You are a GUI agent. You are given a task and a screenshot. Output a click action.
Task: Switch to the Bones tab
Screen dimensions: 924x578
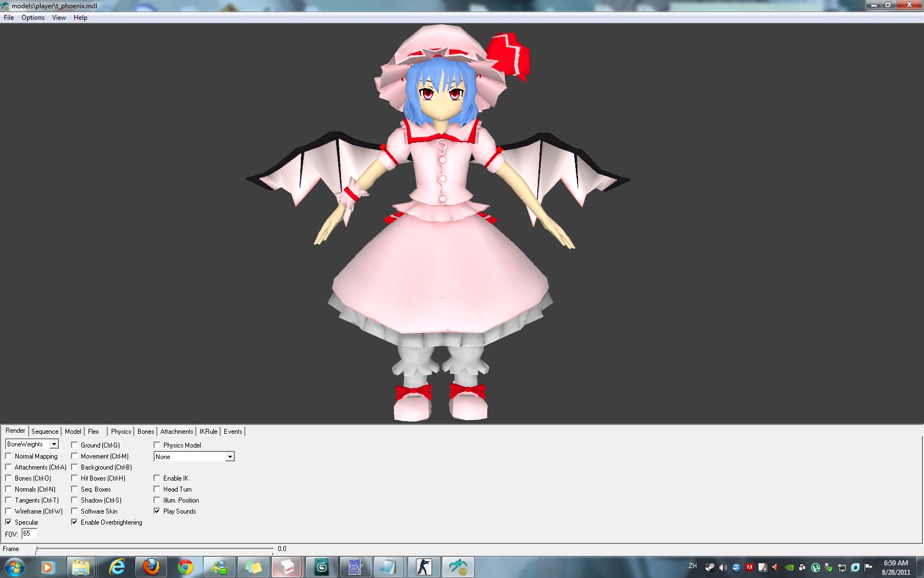coord(146,432)
